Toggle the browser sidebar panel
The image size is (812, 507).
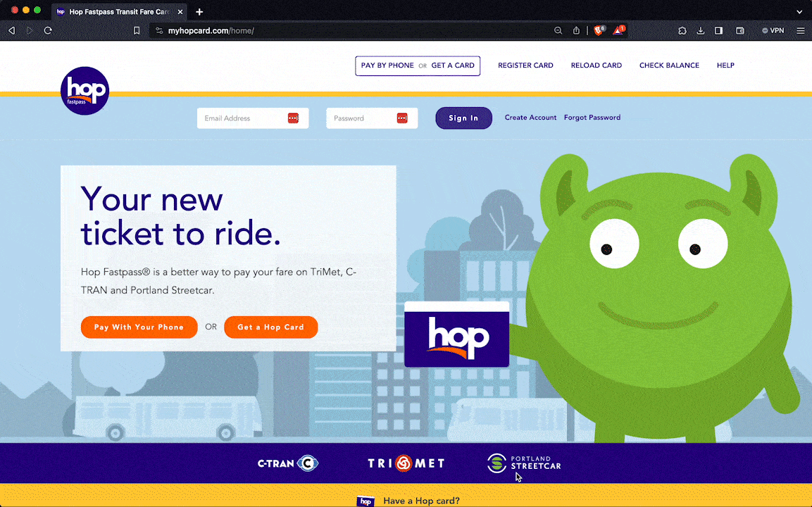tap(720, 30)
